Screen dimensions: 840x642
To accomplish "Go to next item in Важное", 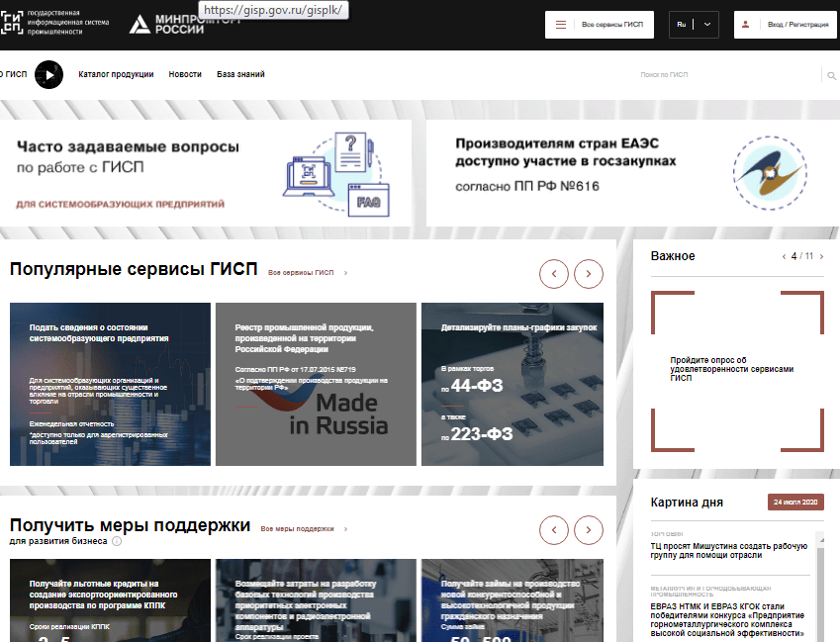I will tap(820, 256).
